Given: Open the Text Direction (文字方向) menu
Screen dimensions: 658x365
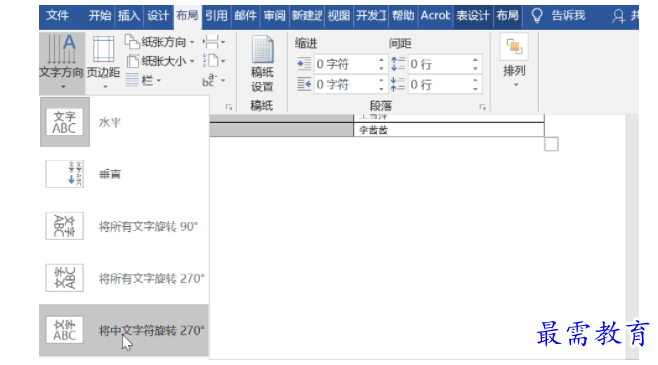Looking at the screenshot, I should pos(62,63).
